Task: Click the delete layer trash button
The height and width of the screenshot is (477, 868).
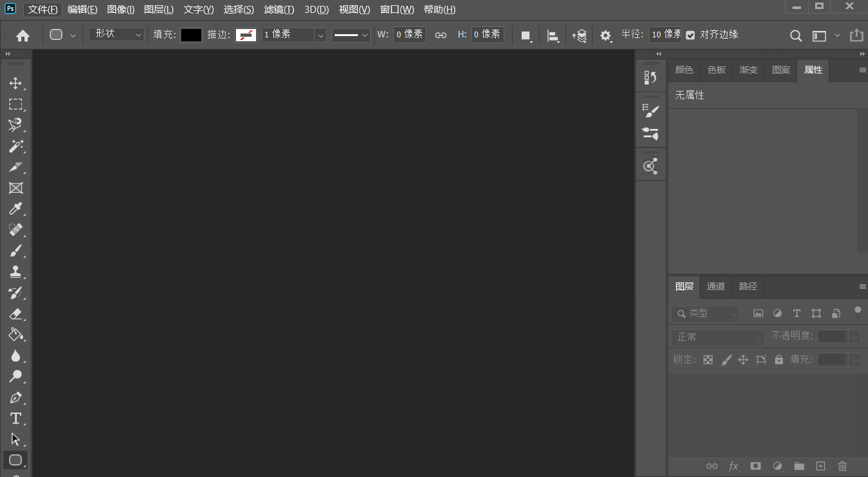Action: (842, 466)
